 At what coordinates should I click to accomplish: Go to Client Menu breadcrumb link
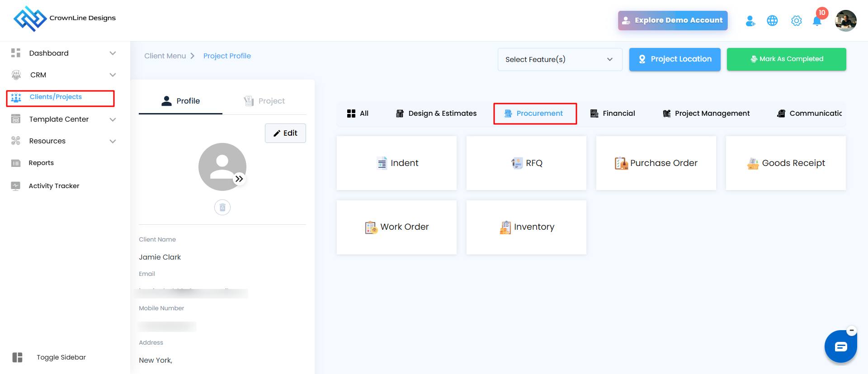click(x=165, y=56)
